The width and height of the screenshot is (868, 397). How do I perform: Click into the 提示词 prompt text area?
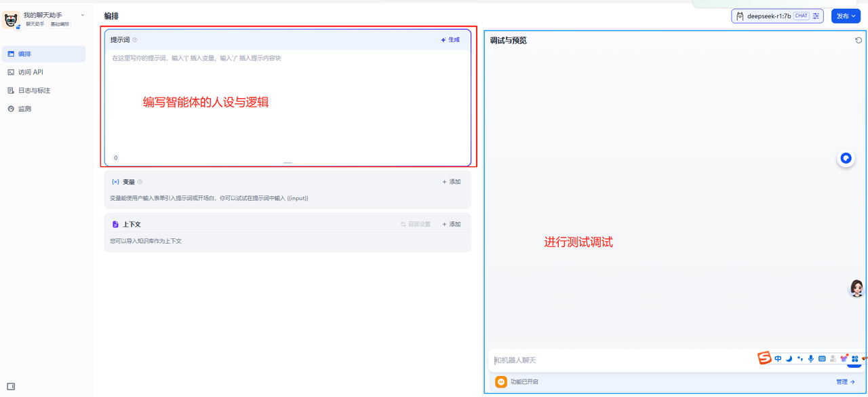click(288, 102)
